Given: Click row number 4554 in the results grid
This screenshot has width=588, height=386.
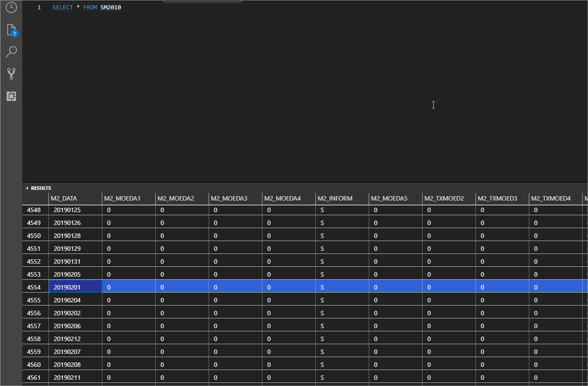Looking at the screenshot, I should [x=33, y=287].
